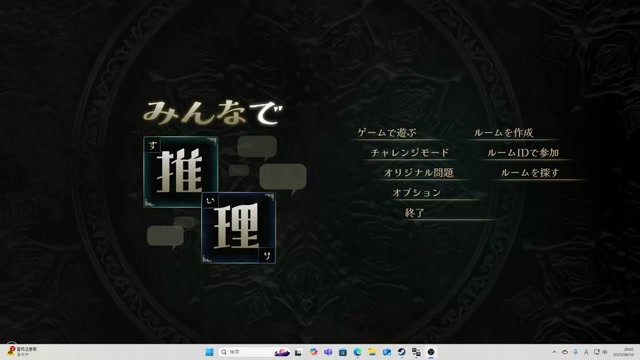The image size is (640, 360).
Task: Open チャレンジモード menu entry
Action: (x=410, y=153)
